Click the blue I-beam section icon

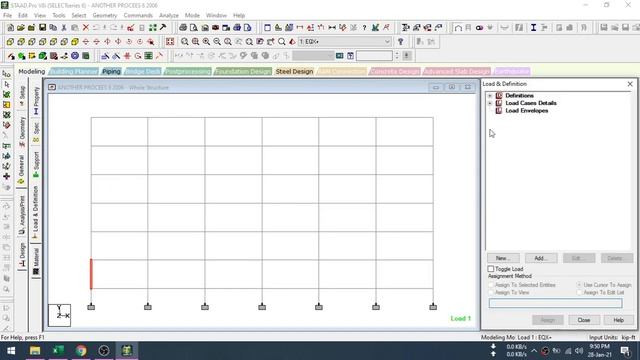pyautogui.click(x=533, y=28)
